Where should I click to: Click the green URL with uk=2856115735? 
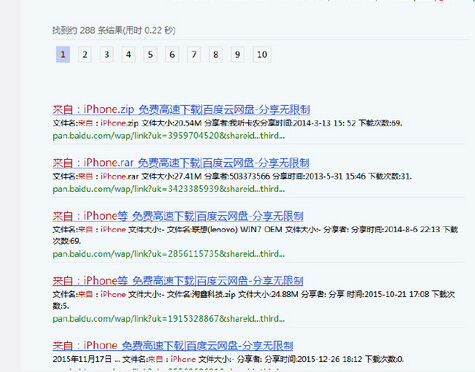point(169,254)
